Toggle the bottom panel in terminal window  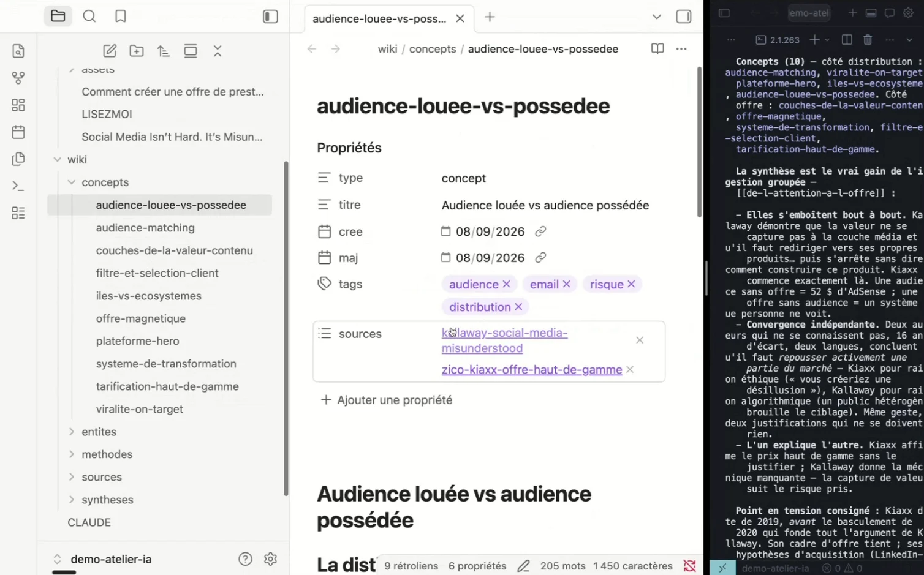(871, 13)
